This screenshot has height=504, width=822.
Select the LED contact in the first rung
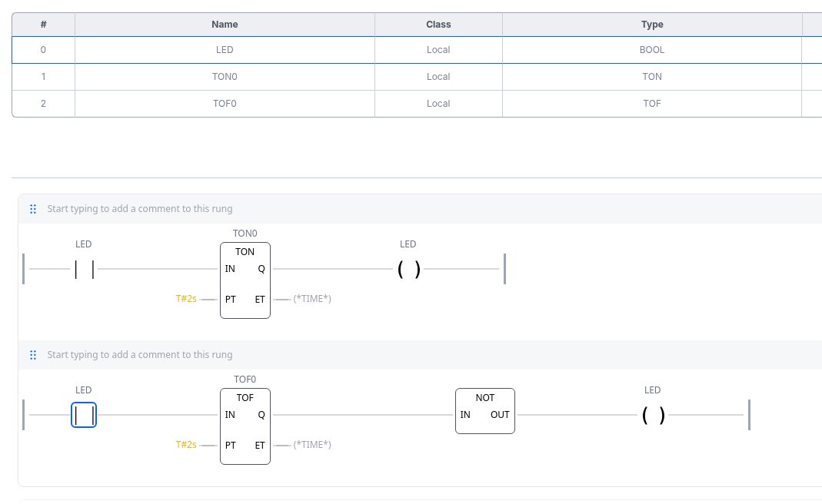click(x=84, y=269)
